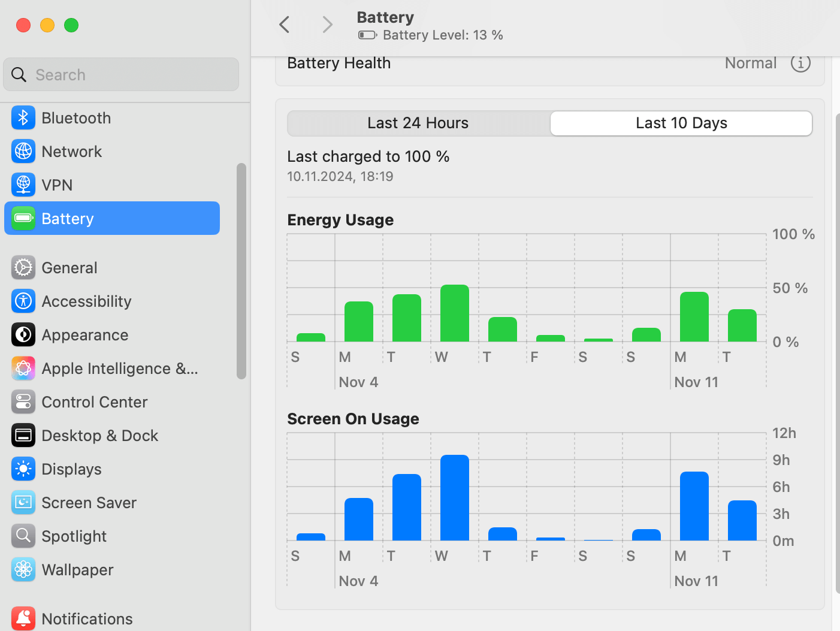Go forward with the right chevron
The width and height of the screenshot is (840, 631).
coord(327,25)
